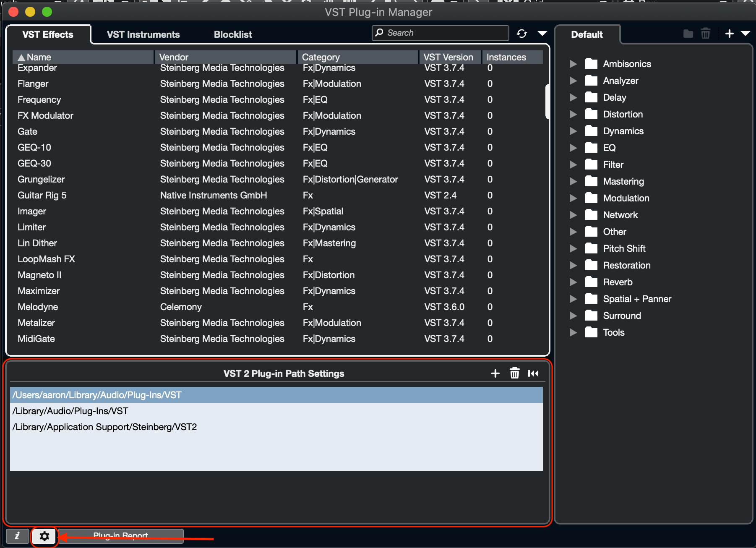Image resolution: width=756 pixels, height=548 pixels.
Task: Select the /Library/Audio/Plug-Ins/VST path
Action: click(276, 411)
